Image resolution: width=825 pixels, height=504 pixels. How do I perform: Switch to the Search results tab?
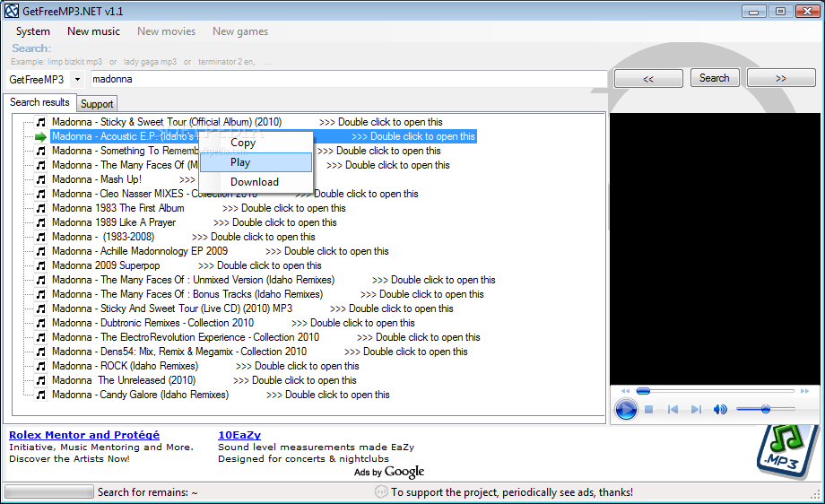[39, 102]
